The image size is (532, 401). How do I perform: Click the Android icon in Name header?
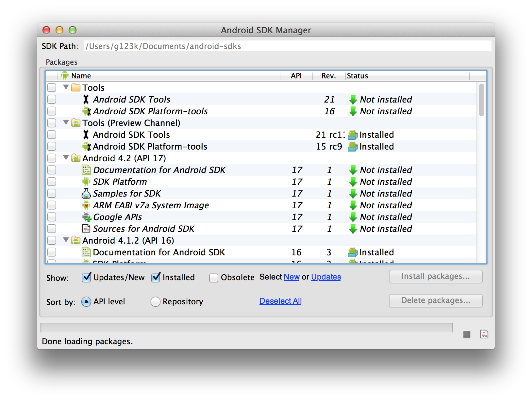[x=65, y=76]
